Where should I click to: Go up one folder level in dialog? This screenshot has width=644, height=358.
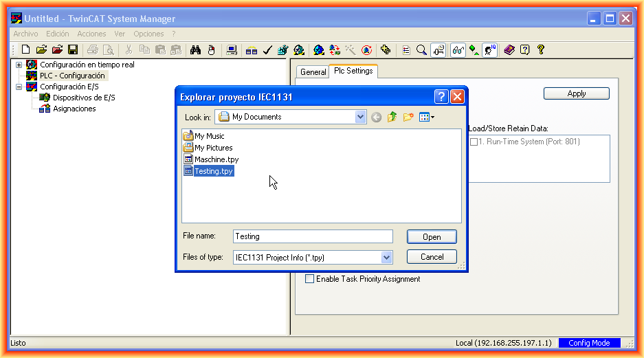tap(392, 118)
